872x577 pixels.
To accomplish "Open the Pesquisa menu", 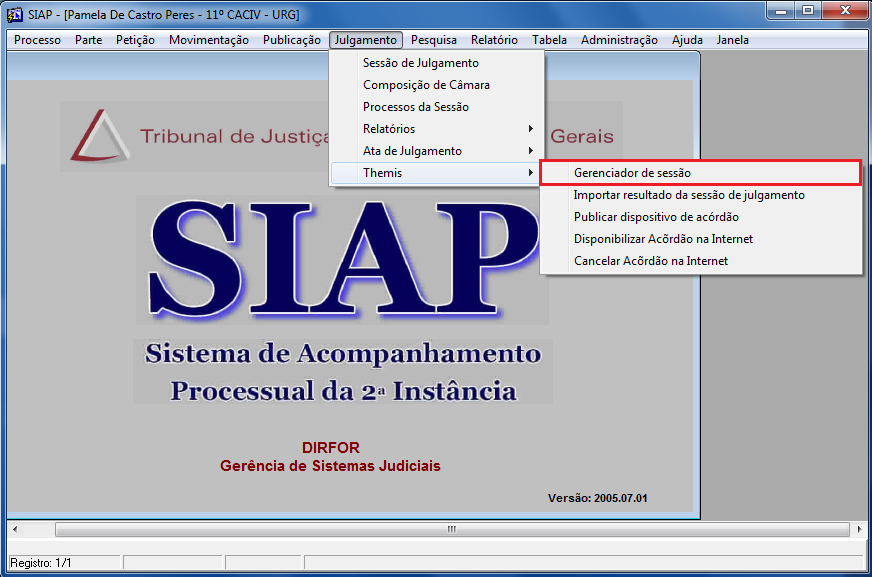I will [434, 40].
